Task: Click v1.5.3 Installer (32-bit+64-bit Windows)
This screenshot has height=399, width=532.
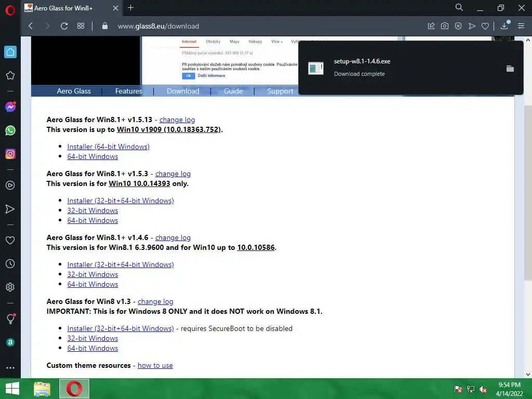Action: (121, 201)
